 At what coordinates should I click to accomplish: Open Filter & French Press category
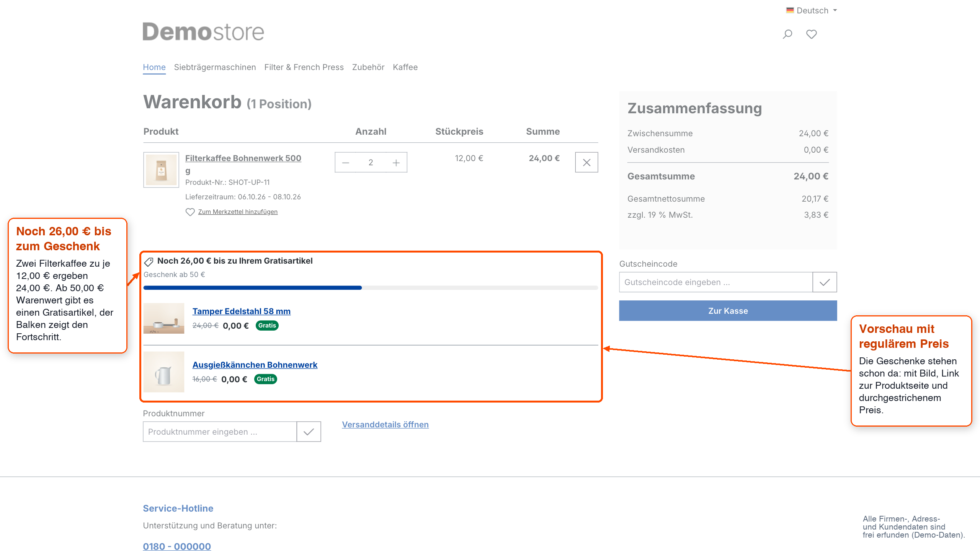(304, 67)
